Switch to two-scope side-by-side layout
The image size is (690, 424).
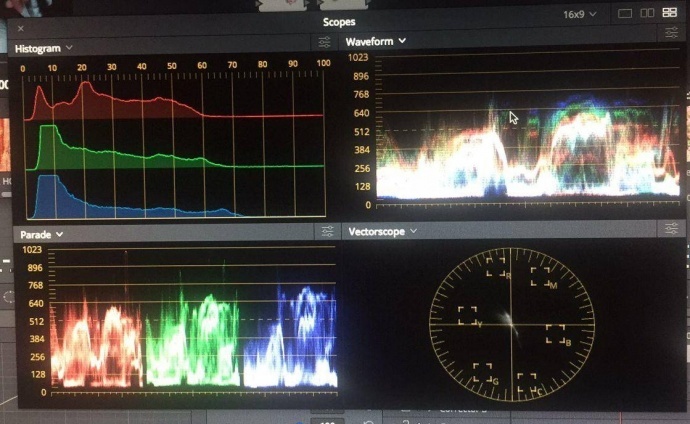pyautogui.click(x=647, y=13)
